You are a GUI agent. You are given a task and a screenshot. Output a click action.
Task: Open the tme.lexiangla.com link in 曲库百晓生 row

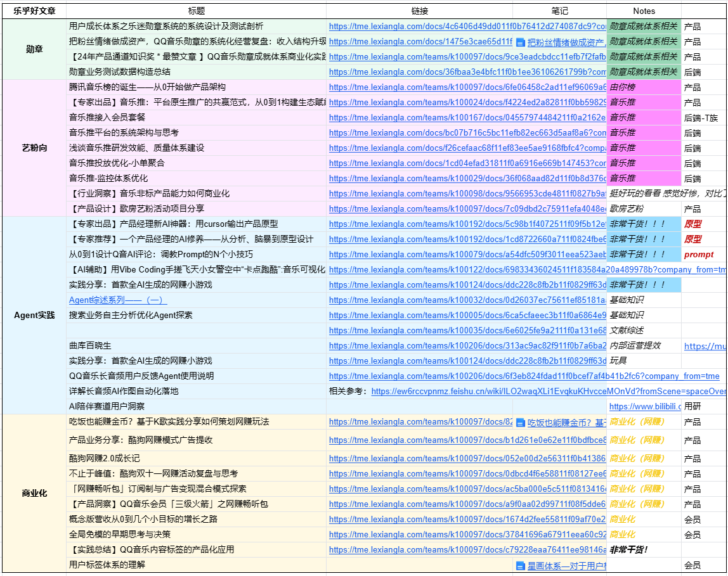pyautogui.click(x=467, y=346)
